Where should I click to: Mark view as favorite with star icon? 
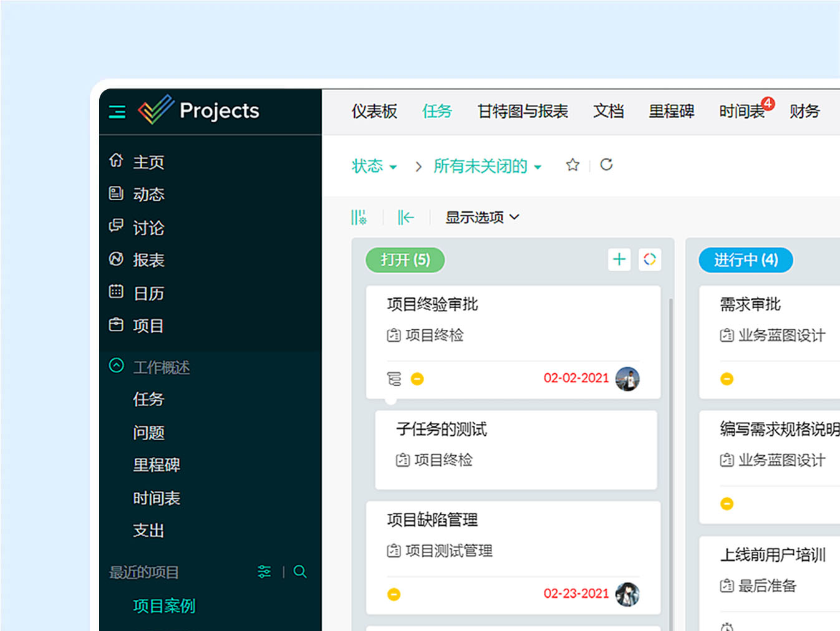coord(572,165)
